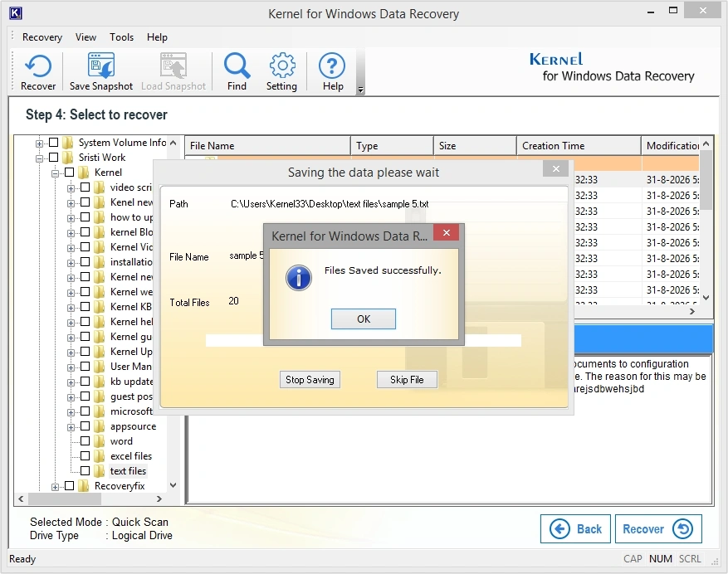Viewport: 728px width, 574px height.
Task: Click the saving progress bar
Action: (x=363, y=340)
